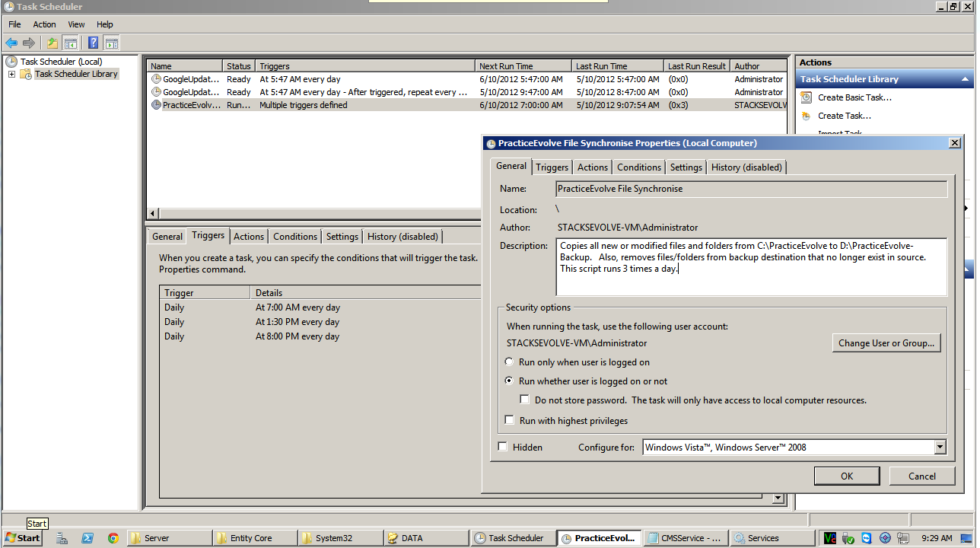The width and height of the screenshot is (980, 548).
Task: Select the 'At 1:30 PM every day' trigger row
Action: coord(321,322)
